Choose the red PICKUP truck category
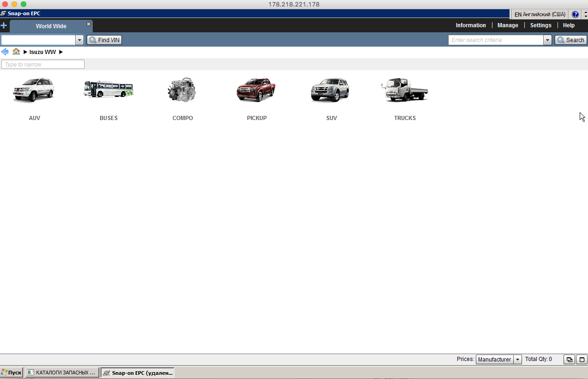The image size is (588, 379). (x=256, y=90)
